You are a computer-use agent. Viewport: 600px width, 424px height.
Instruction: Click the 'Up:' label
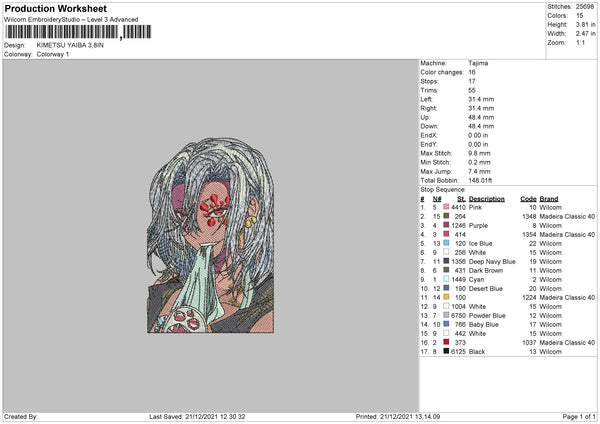pos(425,117)
